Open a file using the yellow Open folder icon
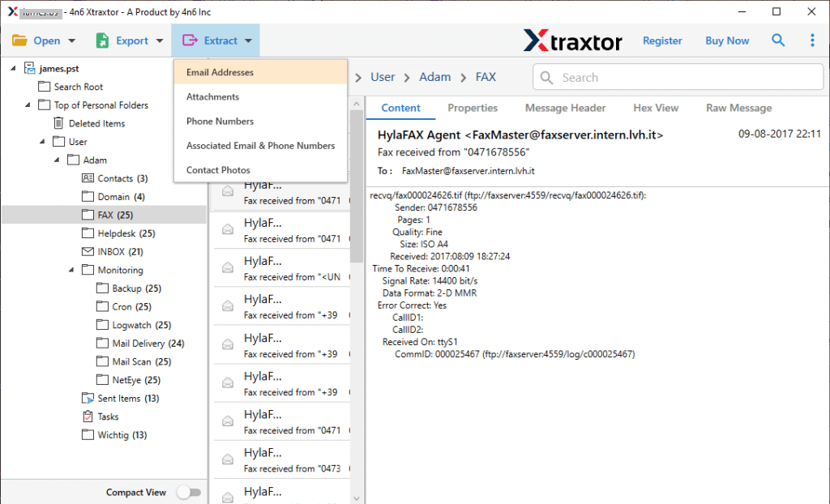The width and height of the screenshot is (830, 504). pos(20,39)
